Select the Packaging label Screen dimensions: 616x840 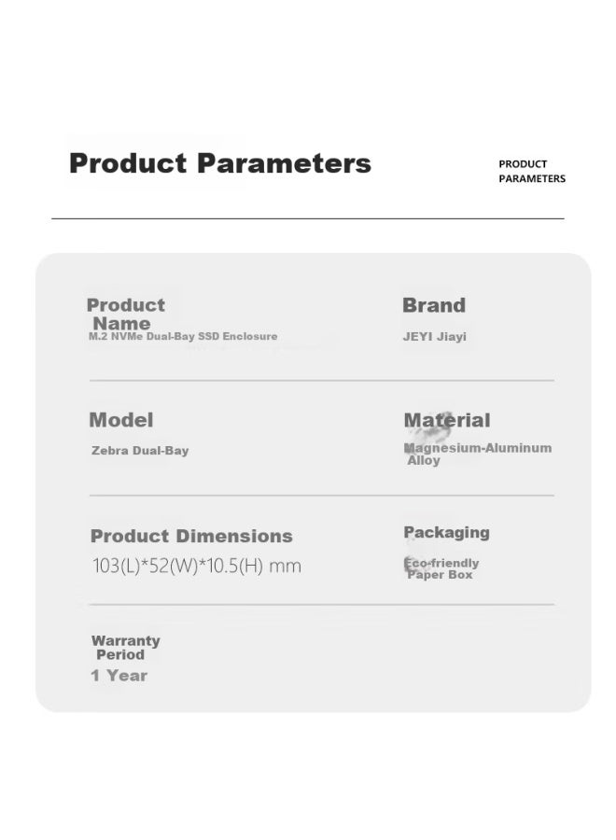(x=446, y=533)
